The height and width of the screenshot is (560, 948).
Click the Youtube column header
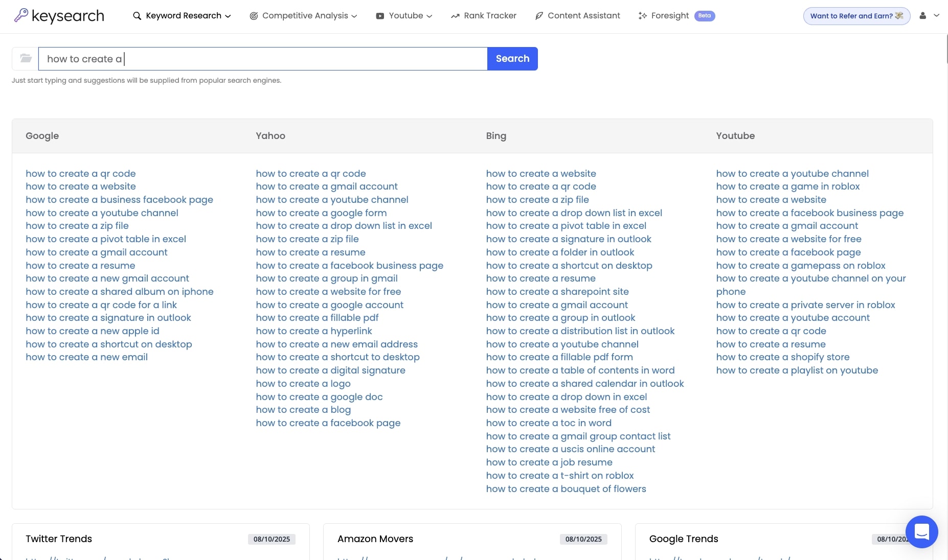(735, 136)
